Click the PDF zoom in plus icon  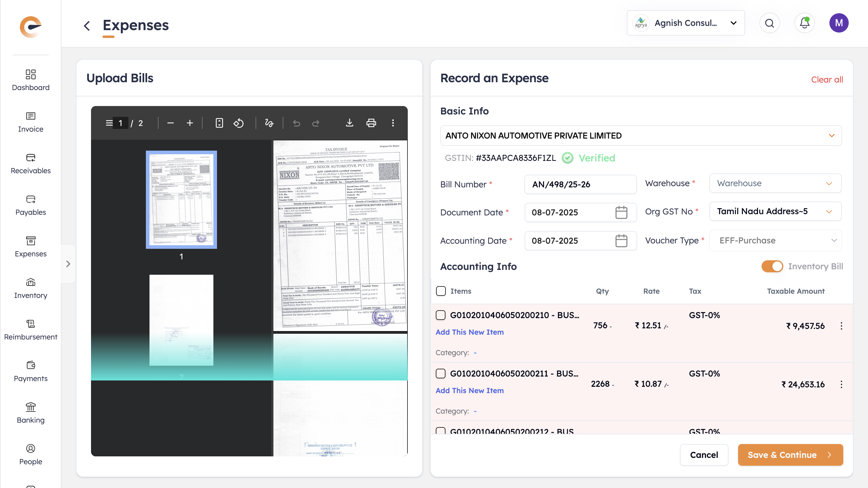(x=190, y=123)
